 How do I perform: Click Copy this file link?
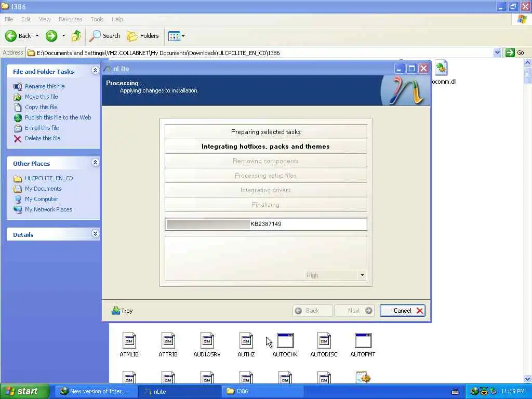pyautogui.click(x=41, y=107)
